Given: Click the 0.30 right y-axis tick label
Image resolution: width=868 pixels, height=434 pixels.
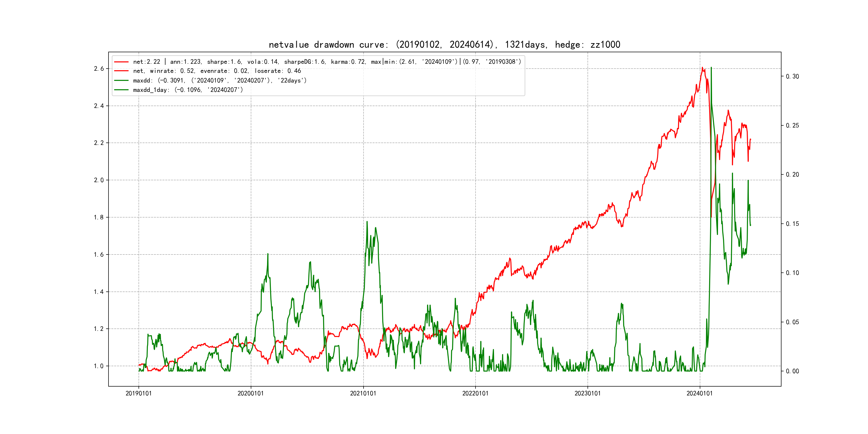Looking at the screenshot, I should coord(792,77).
